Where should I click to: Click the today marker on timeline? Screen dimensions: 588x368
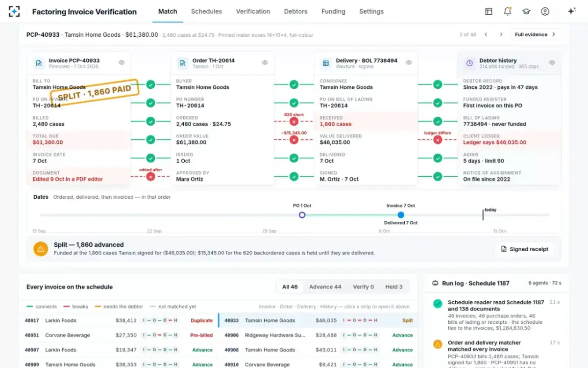(x=484, y=214)
